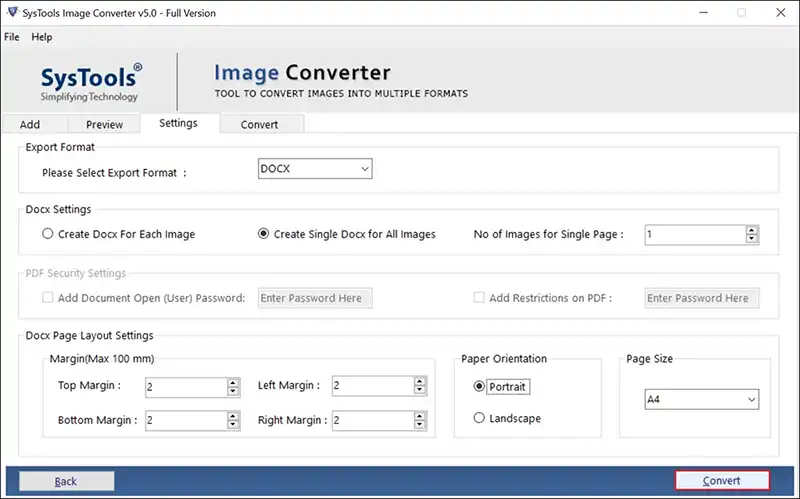Decrease the Top Margin value
This screenshot has width=800, height=499.
(x=233, y=392)
